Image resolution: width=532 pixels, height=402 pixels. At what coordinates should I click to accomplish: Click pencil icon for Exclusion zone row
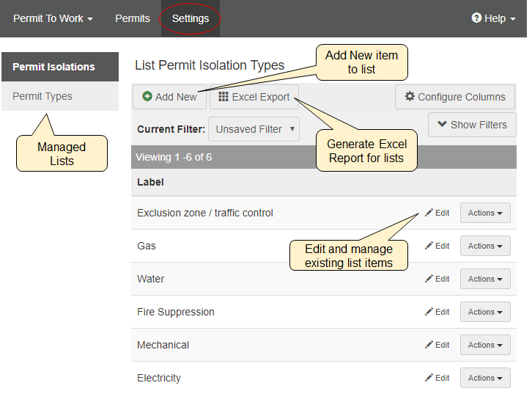429,213
